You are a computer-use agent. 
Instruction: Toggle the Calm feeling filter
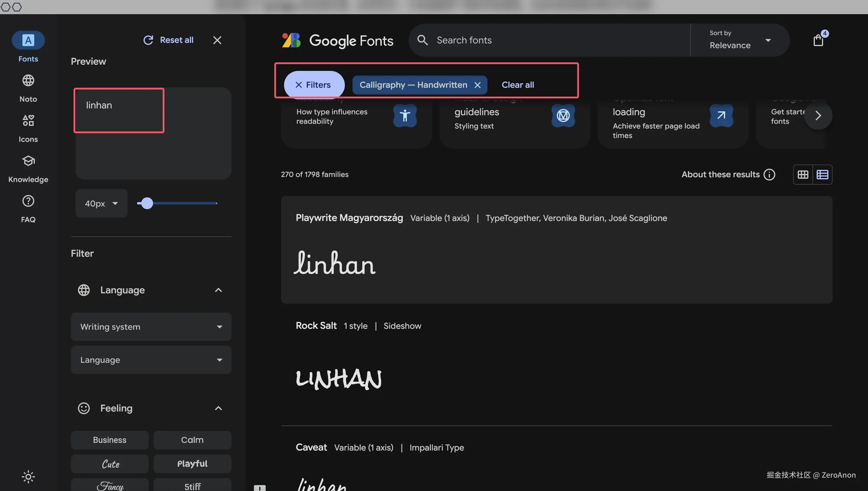pyautogui.click(x=192, y=440)
